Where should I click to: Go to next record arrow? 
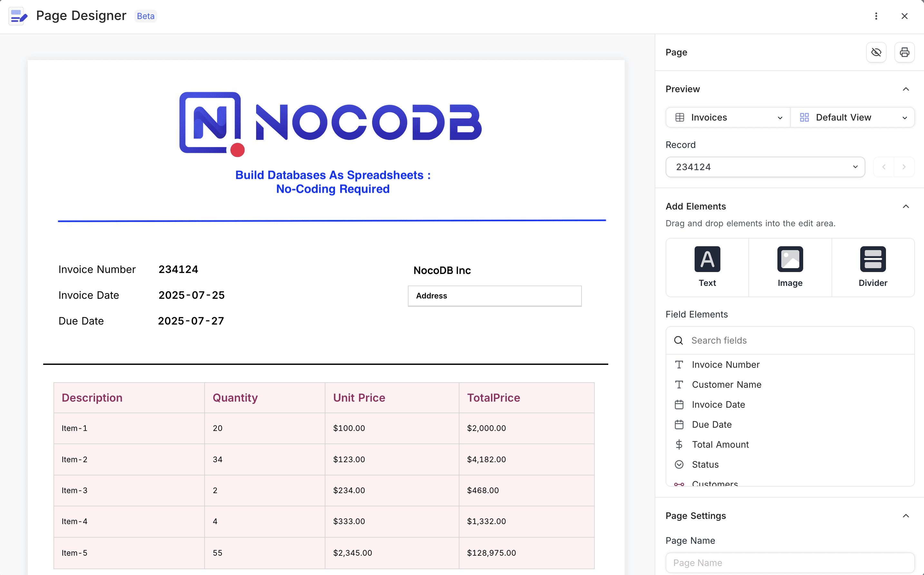click(x=904, y=167)
